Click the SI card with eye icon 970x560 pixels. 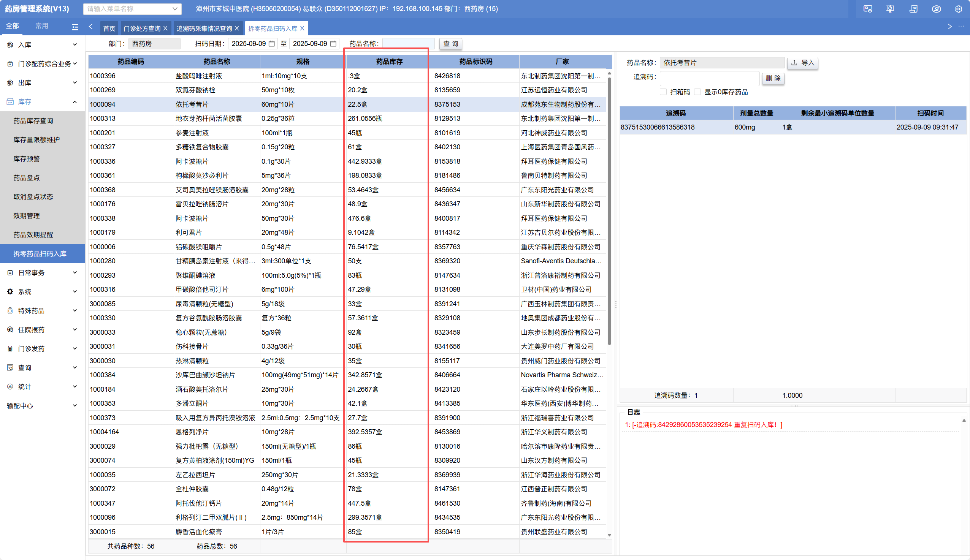point(868,9)
